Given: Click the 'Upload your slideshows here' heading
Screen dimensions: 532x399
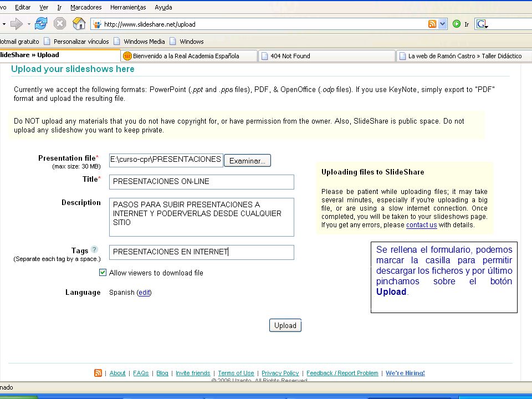Looking at the screenshot, I should click(x=73, y=69).
